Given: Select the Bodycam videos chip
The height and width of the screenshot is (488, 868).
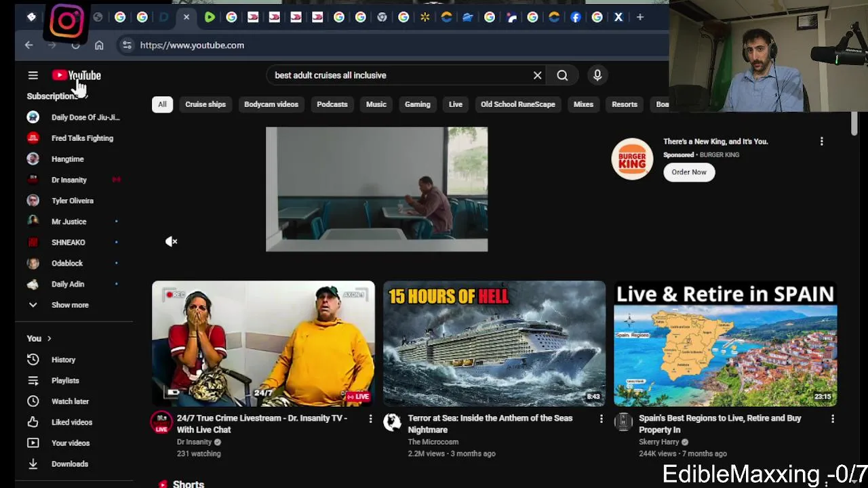Looking at the screenshot, I should click(x=271, y=104).
